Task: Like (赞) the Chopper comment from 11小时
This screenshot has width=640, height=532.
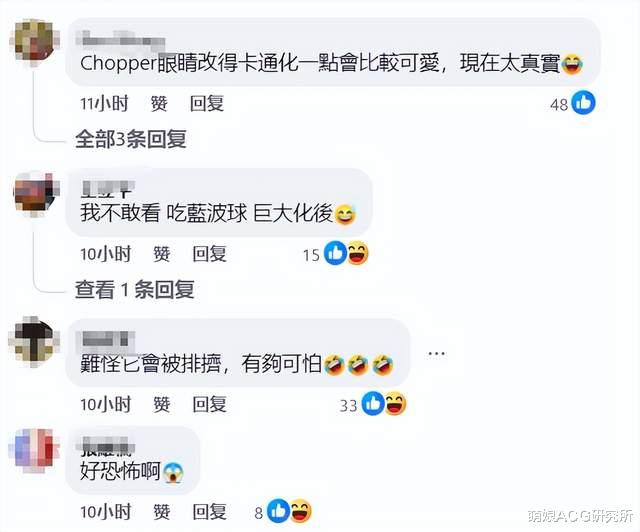Action: coord(159,103)
